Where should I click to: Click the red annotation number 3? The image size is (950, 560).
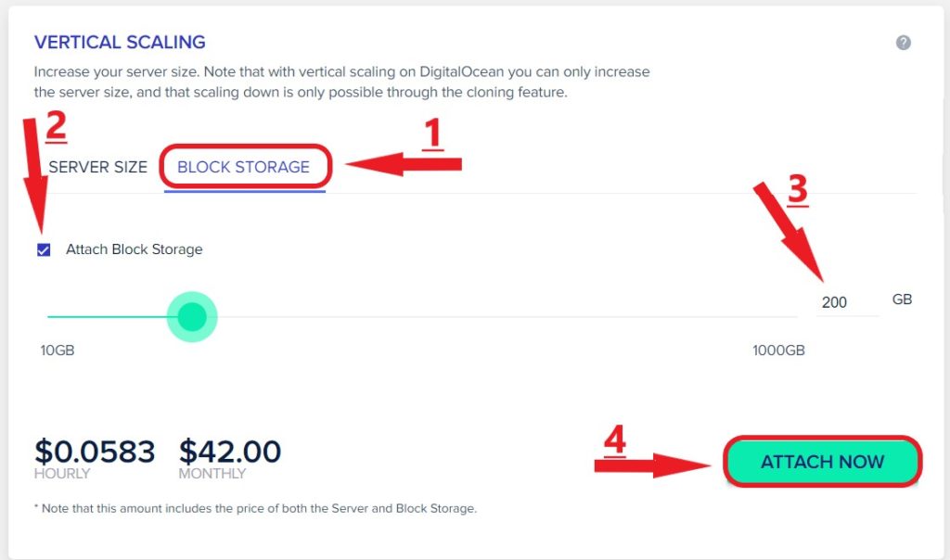tap(797, 189)
